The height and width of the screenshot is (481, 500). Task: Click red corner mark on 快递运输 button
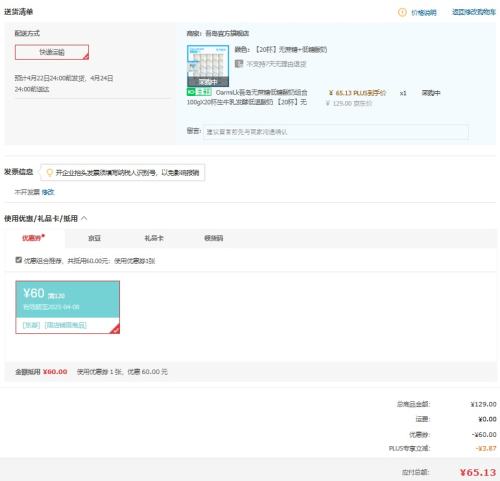[86, 57]
